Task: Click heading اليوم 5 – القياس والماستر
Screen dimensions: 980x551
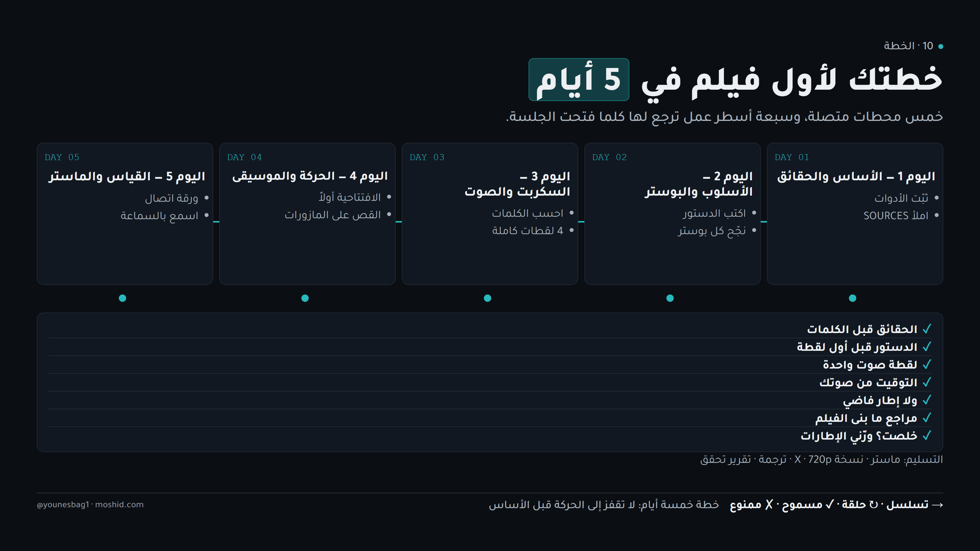Action: point(127,176)
